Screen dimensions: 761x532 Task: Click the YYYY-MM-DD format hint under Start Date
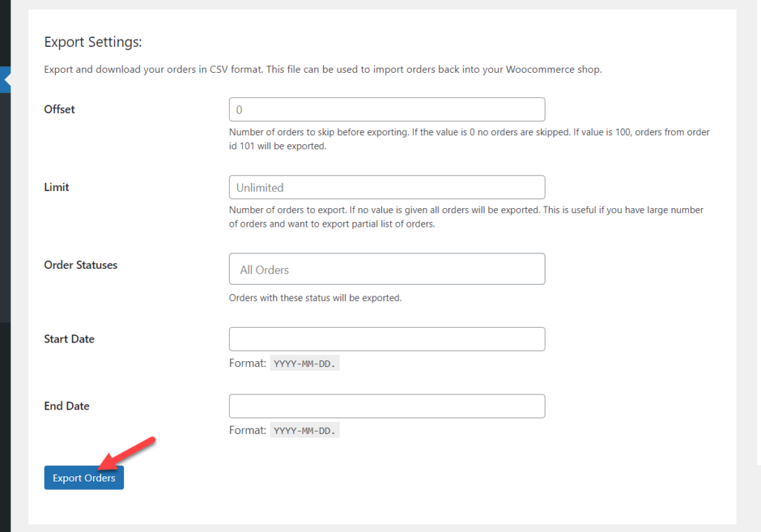coord(305,363)
